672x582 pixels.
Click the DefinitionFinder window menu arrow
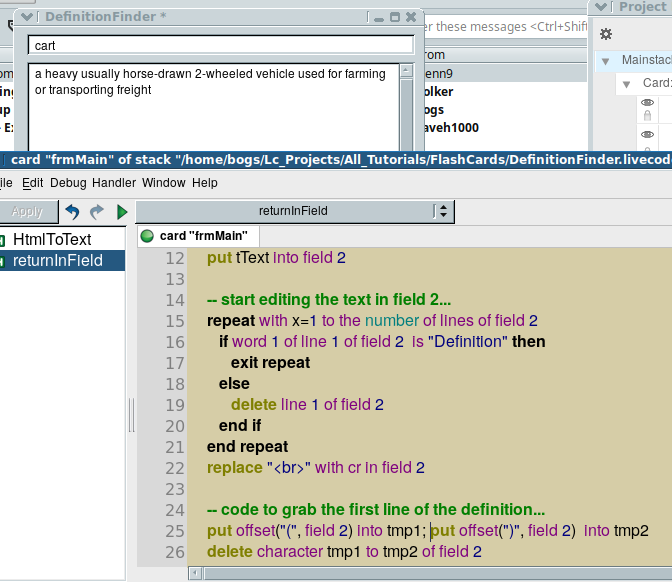coord(27,17)
